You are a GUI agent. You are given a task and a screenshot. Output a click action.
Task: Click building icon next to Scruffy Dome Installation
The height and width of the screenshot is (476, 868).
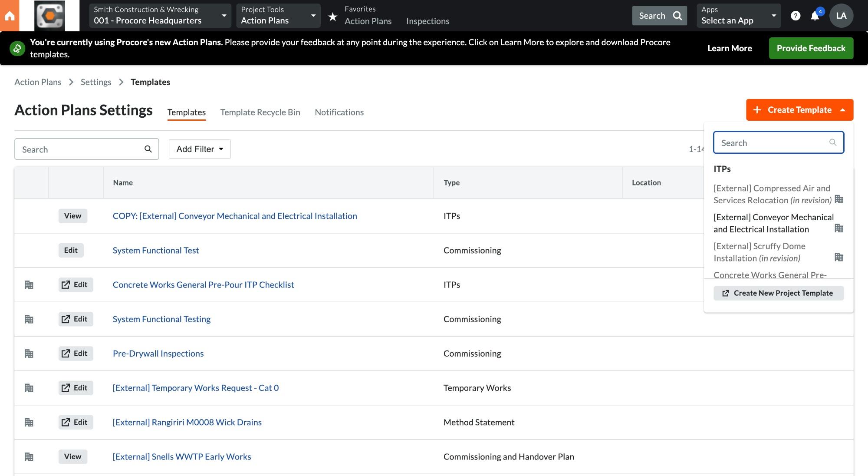[x=838, y=257]
